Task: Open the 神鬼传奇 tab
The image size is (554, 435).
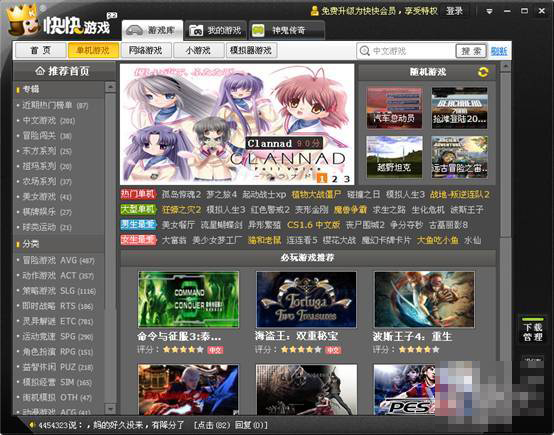Action: click(287, 30)
